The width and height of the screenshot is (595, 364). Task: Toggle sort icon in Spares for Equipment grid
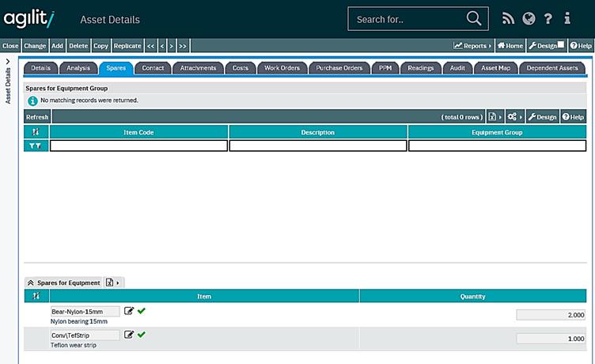[x=36, y=296]
